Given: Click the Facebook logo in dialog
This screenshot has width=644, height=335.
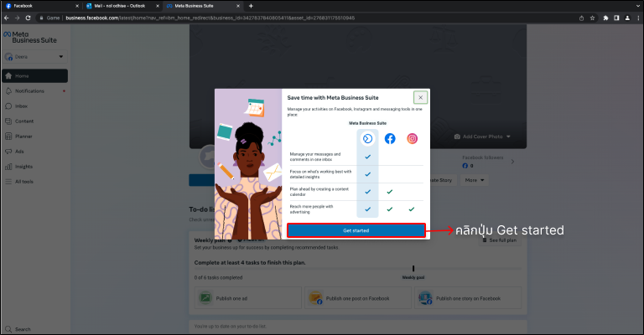Looking at the screenshot, I should pyautogui.click(x=390, y=138).
